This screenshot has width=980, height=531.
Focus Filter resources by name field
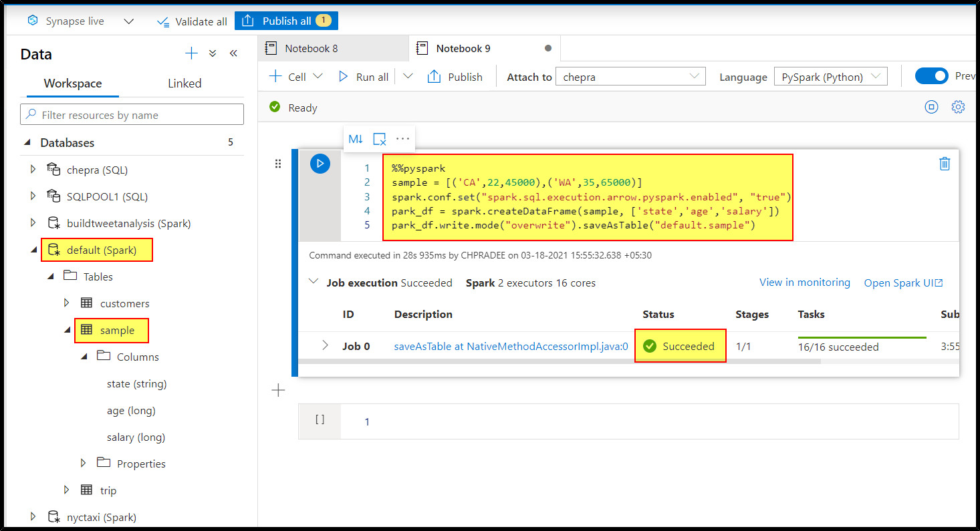[132, 114]
